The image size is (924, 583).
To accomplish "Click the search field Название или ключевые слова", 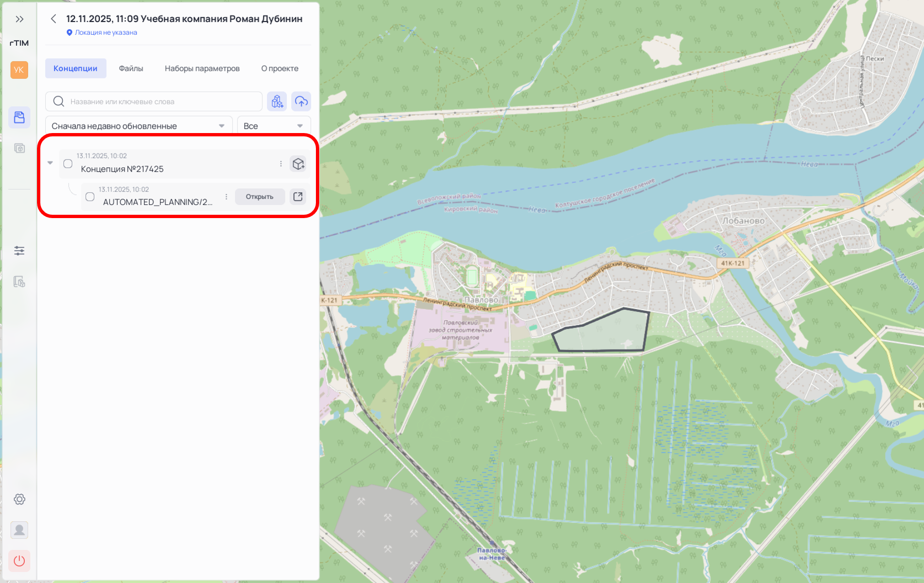I will pyautogui.click(x=160, y=102).
